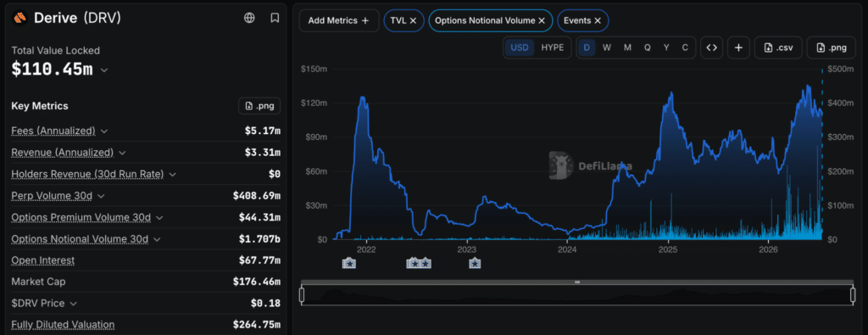Select quarterly (Q) chart interval
Screen dimensions: 868x335
[647, 47]
